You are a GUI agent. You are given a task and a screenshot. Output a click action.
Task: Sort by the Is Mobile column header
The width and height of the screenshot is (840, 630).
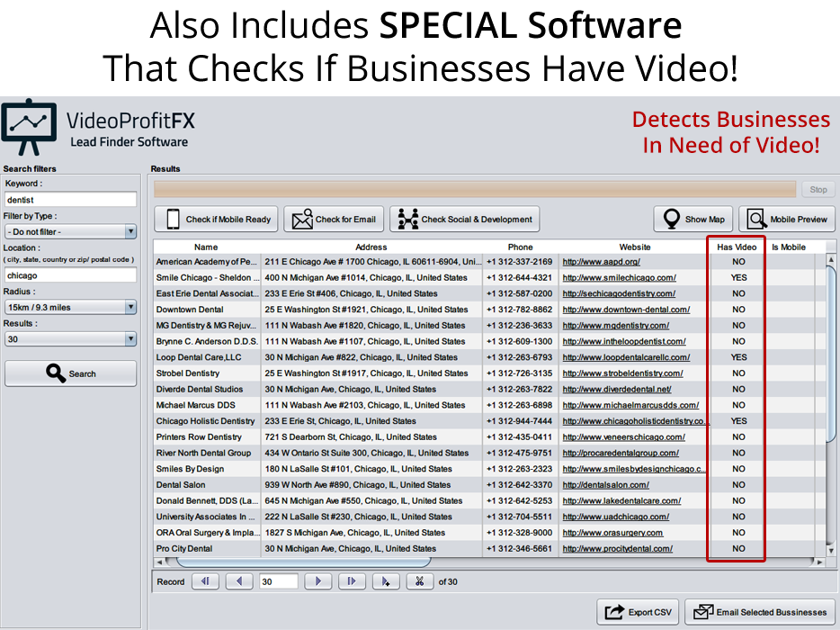pos(789,247)
